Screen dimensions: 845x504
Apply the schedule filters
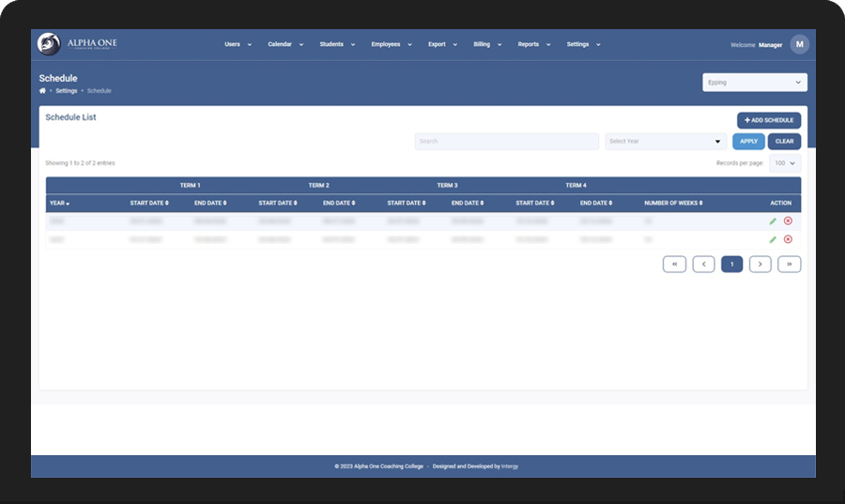(748, 141)
